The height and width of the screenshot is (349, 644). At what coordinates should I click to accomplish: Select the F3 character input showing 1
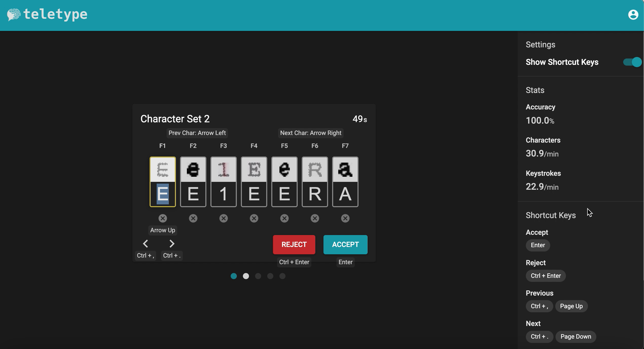223,194
